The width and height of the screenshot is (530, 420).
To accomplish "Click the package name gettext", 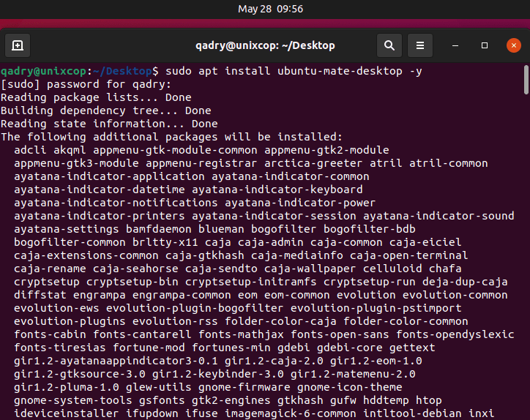I will tap(412, 348).
